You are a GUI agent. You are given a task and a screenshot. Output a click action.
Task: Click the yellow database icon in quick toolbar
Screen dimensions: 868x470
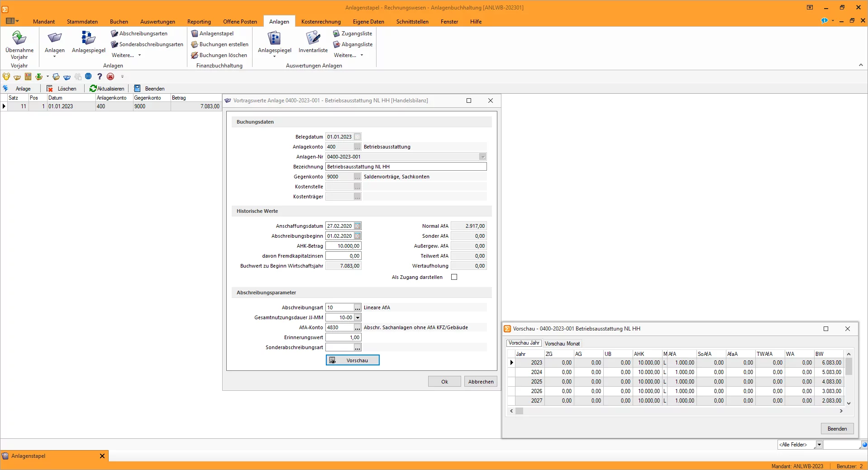(6, 77)
